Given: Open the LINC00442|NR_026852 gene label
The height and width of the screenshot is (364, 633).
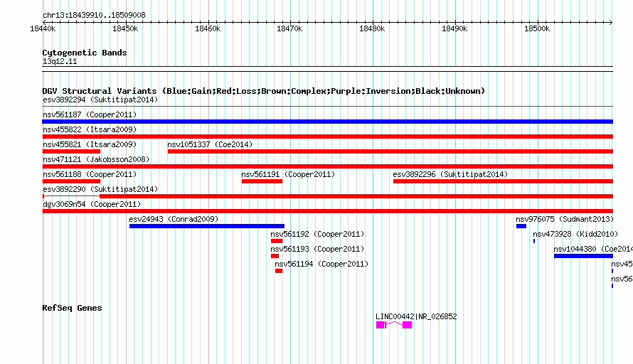Looking at the screenshot, I should [x=416, y=316].
